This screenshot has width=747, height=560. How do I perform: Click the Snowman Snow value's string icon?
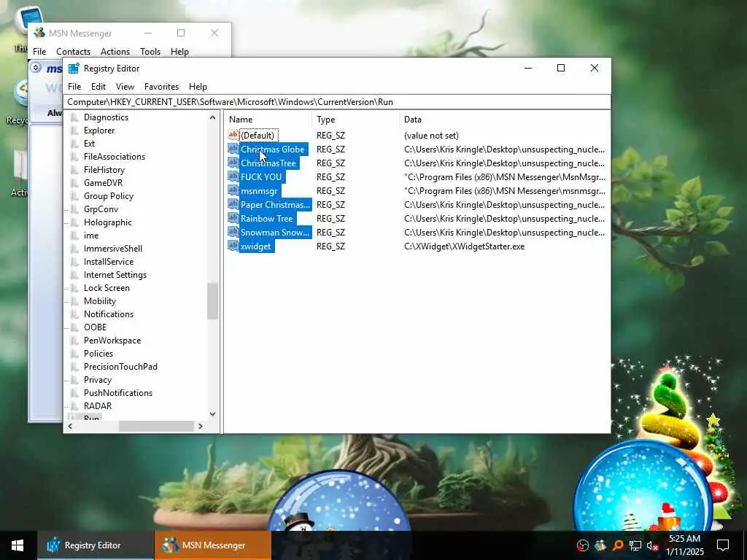point(233,232)
